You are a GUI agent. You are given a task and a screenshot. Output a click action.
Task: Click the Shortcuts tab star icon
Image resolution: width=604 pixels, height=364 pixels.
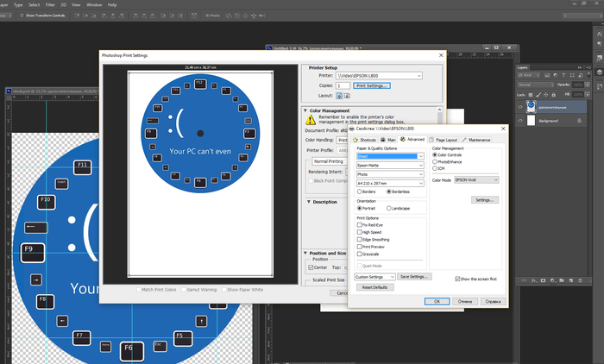pyautogui.click(x=355, y=139)
